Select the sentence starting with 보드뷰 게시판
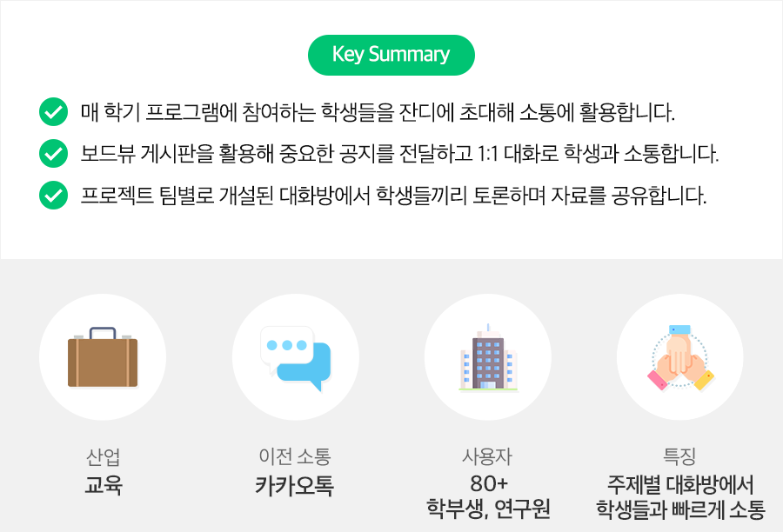This screenshot has width=783, height=532. (x=399, y=155)
